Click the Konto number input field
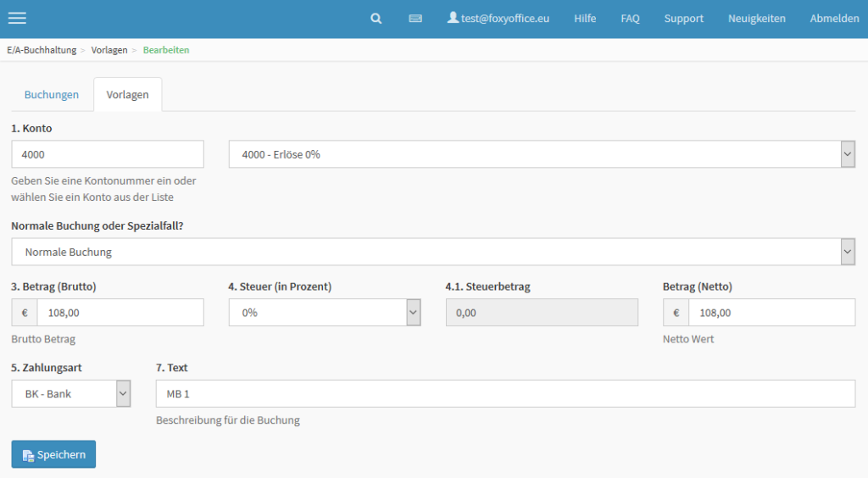Image resolution: width=868 pixels, height=478 pixels. 108,154
